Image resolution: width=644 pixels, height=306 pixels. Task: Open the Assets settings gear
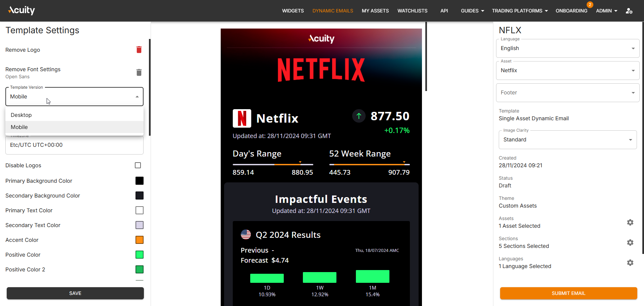[630, 222]
